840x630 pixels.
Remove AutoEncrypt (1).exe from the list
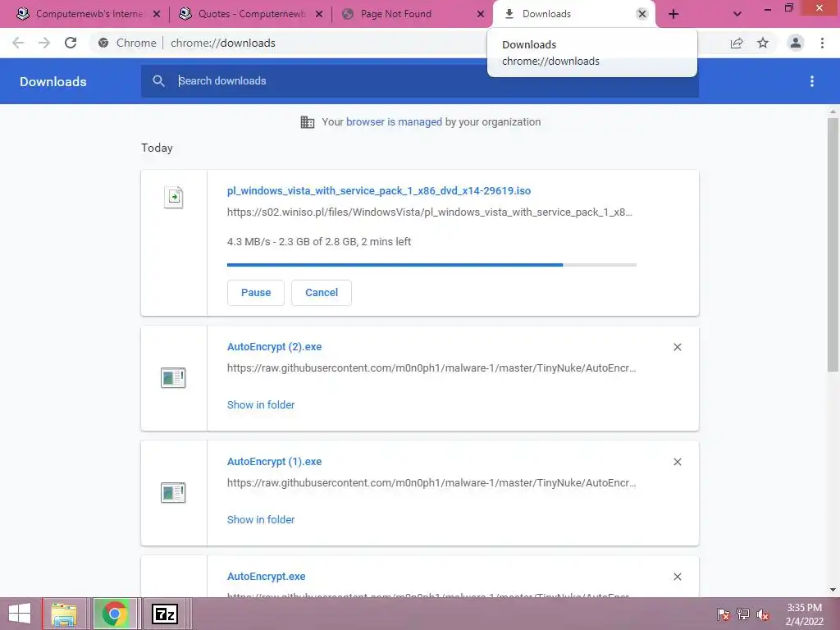(678, 462)
